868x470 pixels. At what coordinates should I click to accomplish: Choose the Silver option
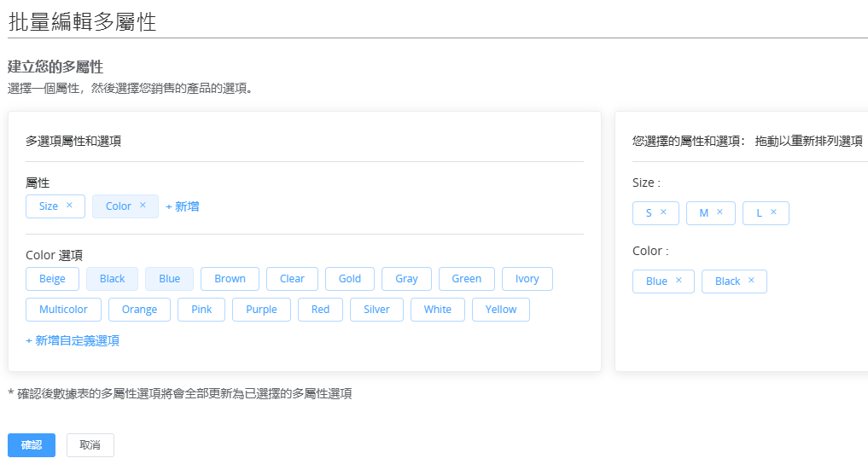(x=376, y=310)
